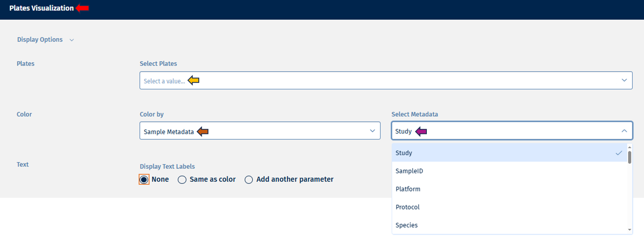Collapse the Display Options section chevron
Screen dimensions: 644x236
point(72,40)
